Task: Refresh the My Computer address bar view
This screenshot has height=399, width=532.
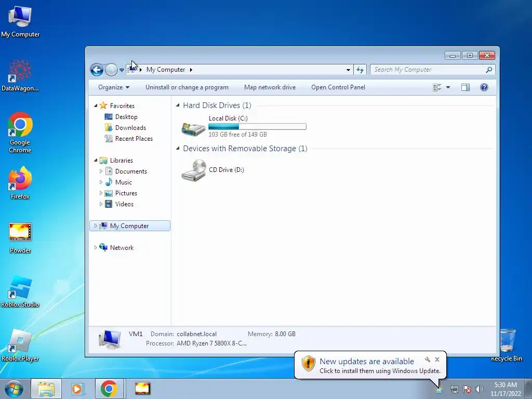Action: tap(360, 70)
